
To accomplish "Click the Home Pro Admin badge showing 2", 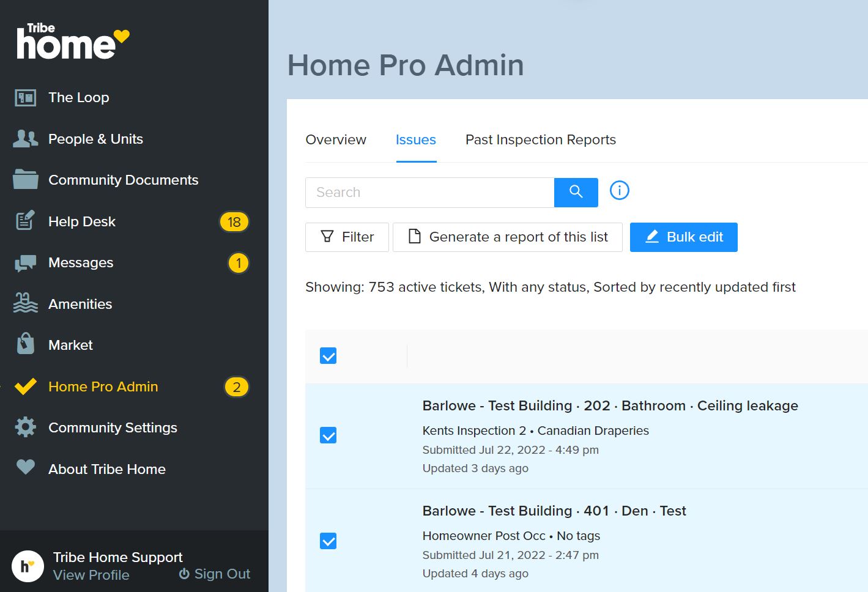I will [x=237, y=387].
